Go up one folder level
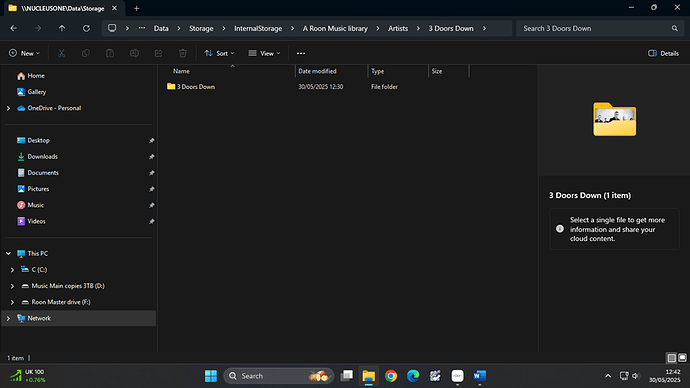 pyautogui.click(x=62, y=28)
